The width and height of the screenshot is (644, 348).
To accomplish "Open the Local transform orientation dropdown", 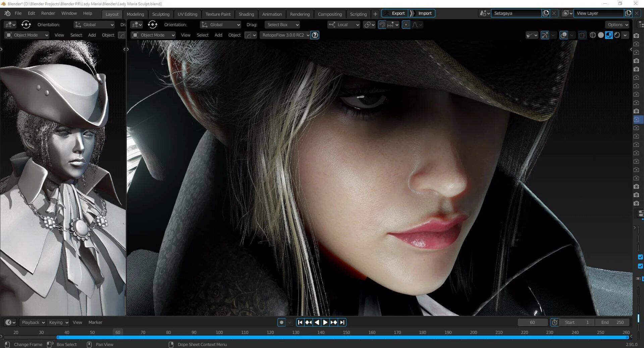I will [344, 24].
